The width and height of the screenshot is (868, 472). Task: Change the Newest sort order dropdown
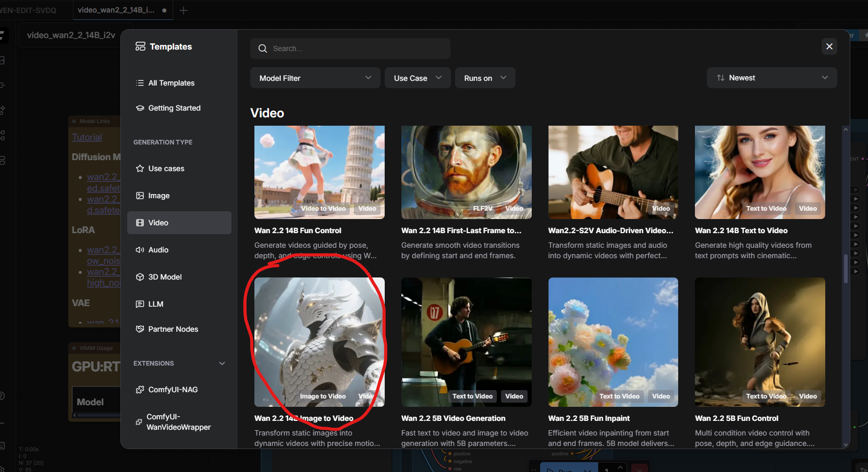tap(772, 78)
